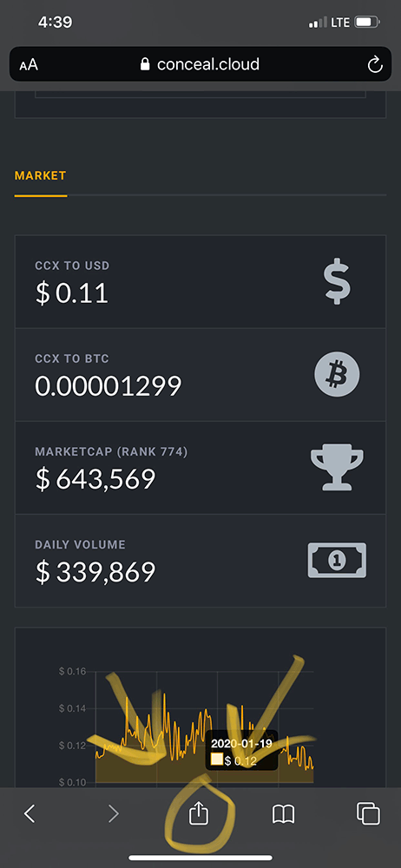Reload the page with the refresh icon
Viewport: 401px width, 868px height.
pyautogui.click(x=375, y=65)
